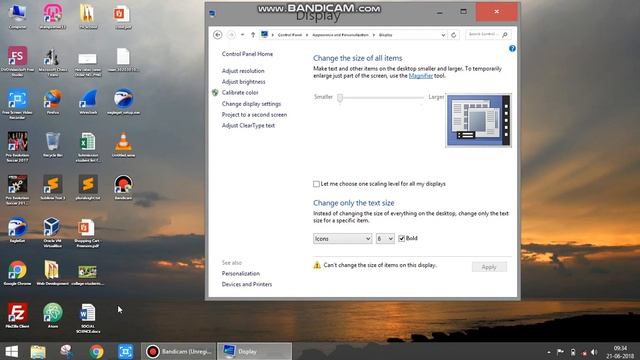The image size is (640, 360).
Task: Open the VLC cone media file icon
Action: 123,145
